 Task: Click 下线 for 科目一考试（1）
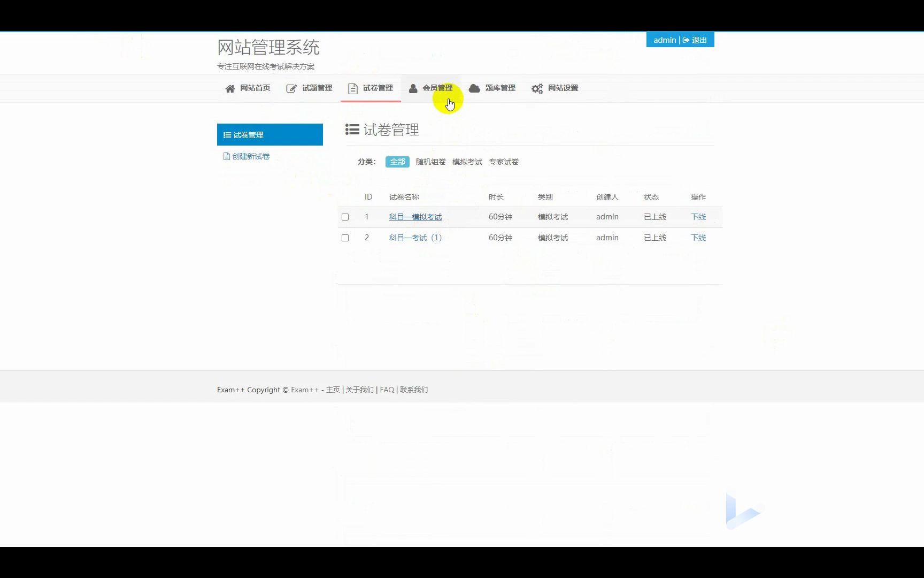click(698, 238)
